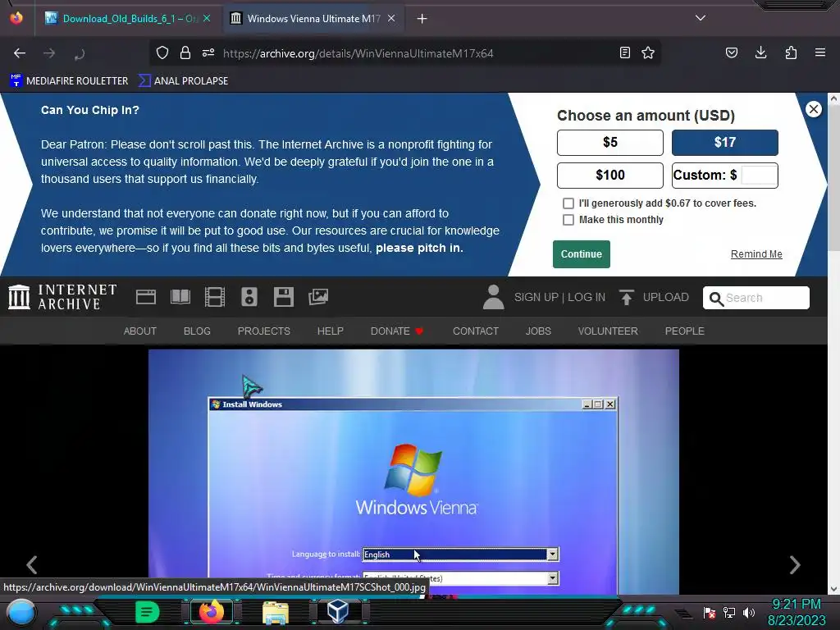The height and width of the screenshot is (630, 840).
Task: Open VirtualBox cube icon in taskbar
Action: pyautogui.click(x=338, y=612)
